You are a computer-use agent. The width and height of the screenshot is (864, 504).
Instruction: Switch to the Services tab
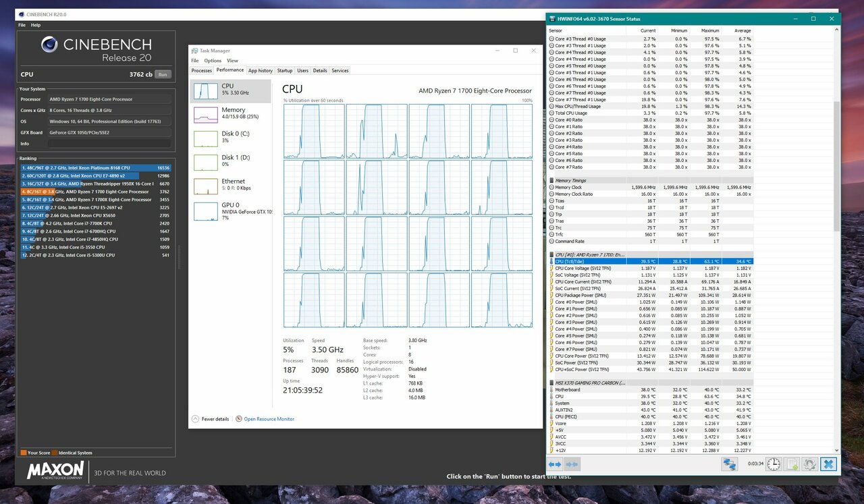coord(340,70)
